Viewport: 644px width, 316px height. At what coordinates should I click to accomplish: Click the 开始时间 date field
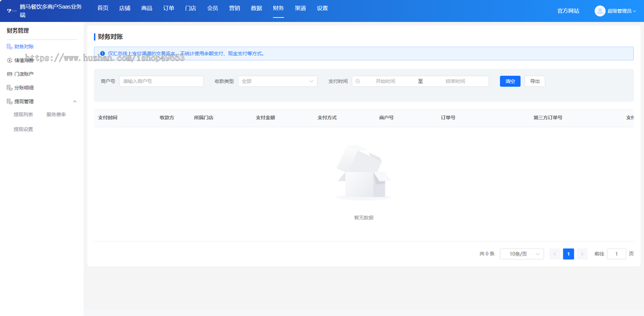pyautogui.click(x=385, y=81)
